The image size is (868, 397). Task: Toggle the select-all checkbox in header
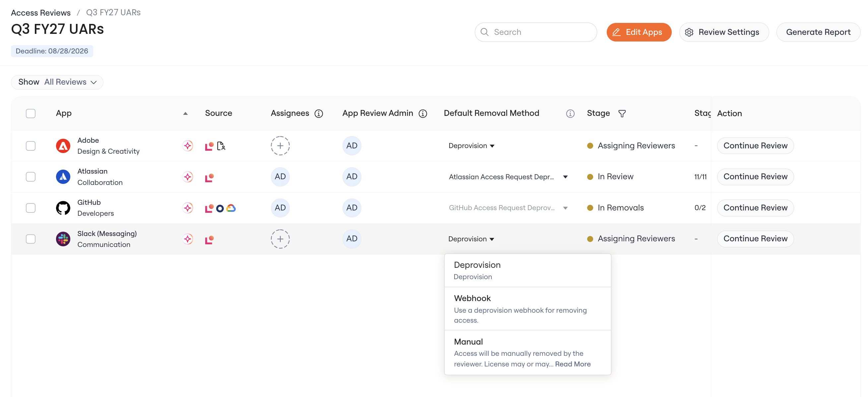tap(31, 113)
